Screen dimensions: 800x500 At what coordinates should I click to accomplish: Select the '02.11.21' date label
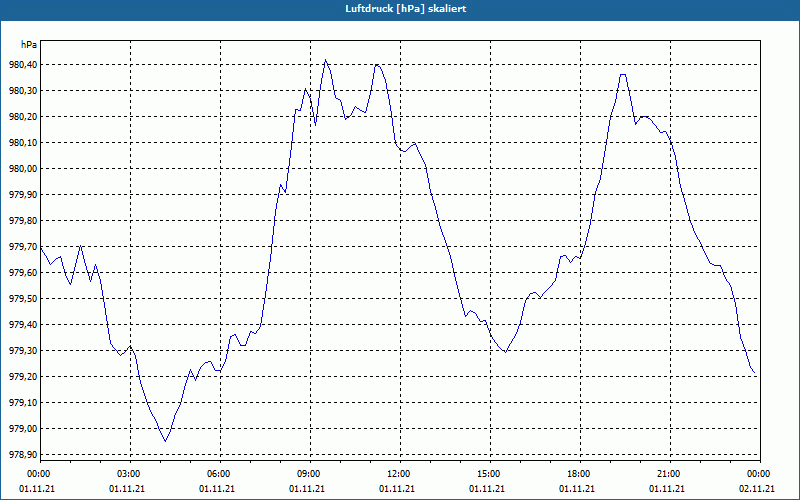[x=757, y=489]
